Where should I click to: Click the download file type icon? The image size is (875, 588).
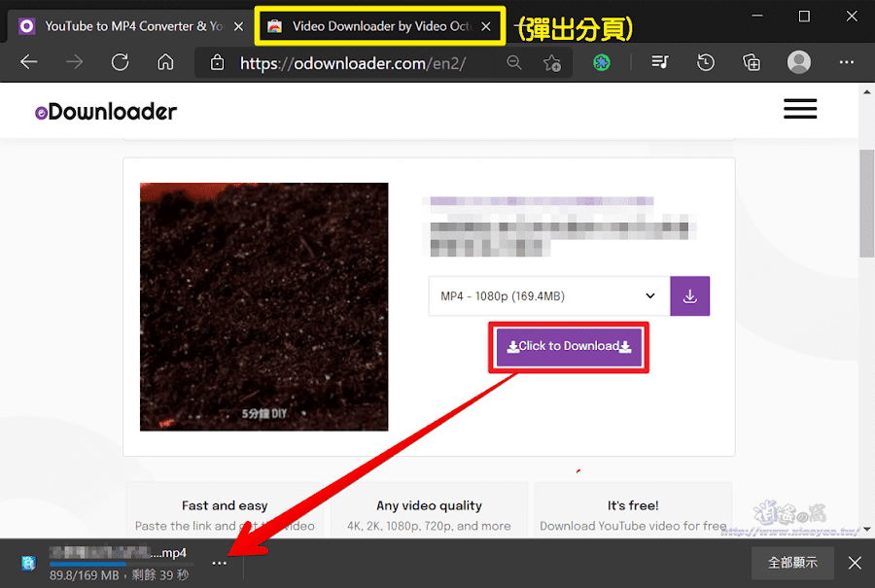click(28, 563)
